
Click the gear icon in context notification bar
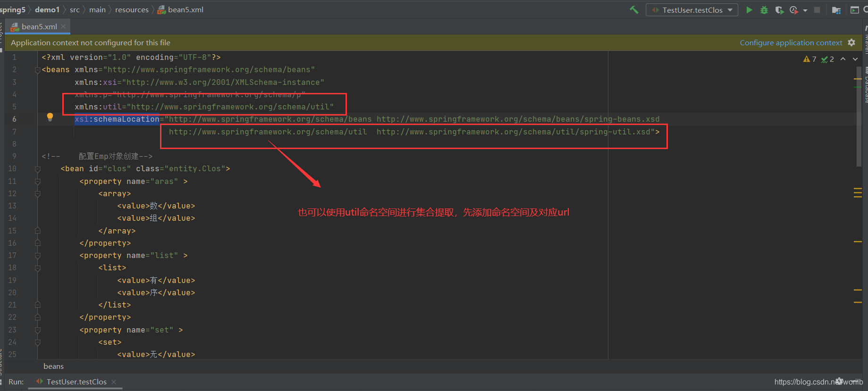point(851,42)
